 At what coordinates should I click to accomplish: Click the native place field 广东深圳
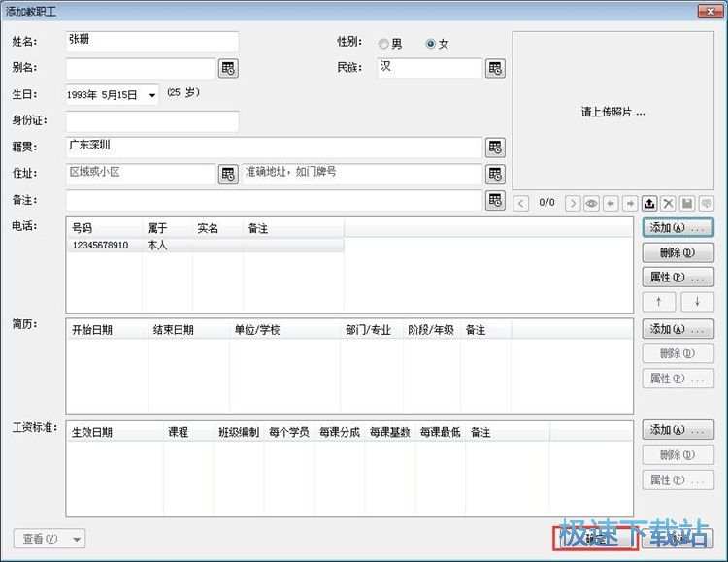[274, 148]
